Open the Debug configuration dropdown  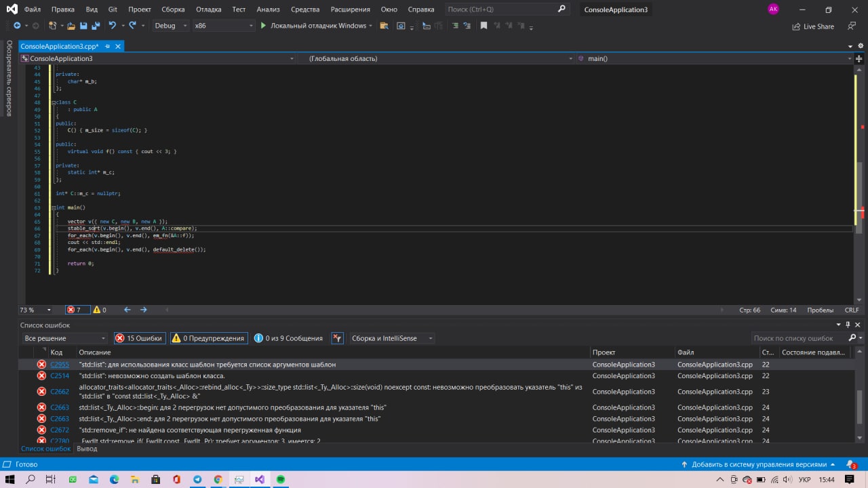(171, 26)
